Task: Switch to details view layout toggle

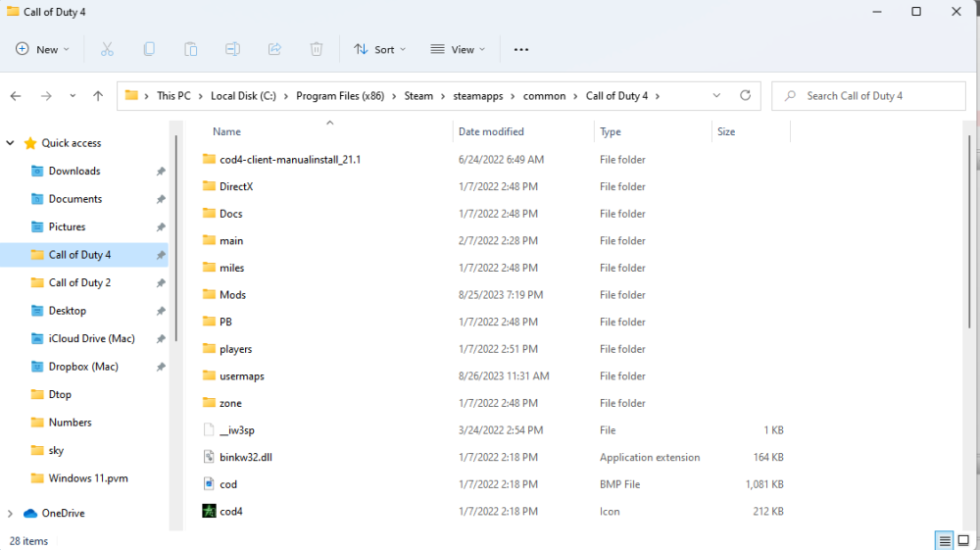Action: (944, 541)
